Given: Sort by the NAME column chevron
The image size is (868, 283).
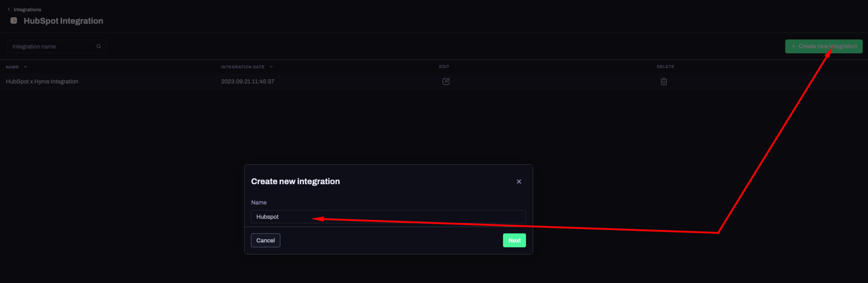Looking at the screenshot, I should (25, 67).
